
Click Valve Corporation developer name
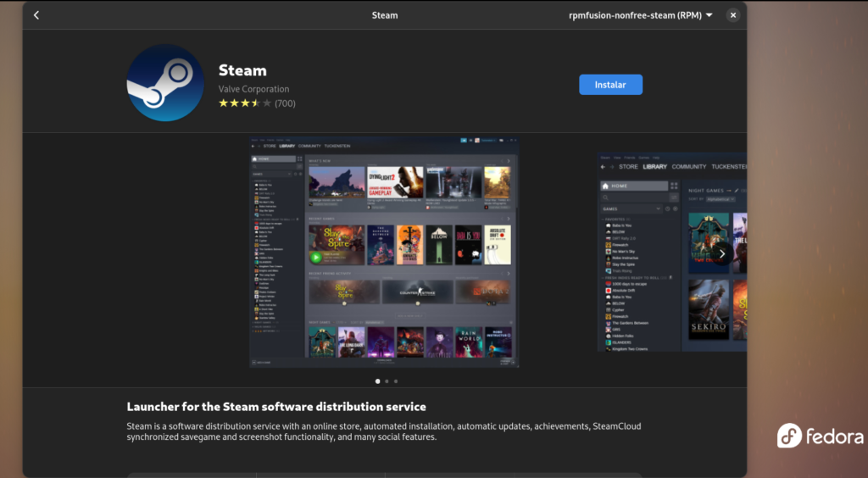pyautogui.click(x=253, y=89)
